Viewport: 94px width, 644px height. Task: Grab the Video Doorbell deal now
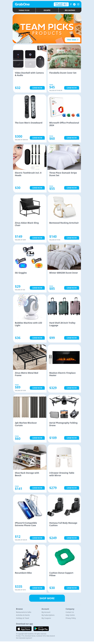(x=37, y=88)
